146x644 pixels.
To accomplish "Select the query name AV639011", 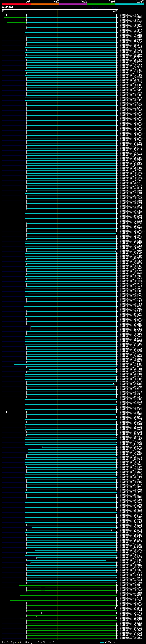I will [x=8, y=8].
